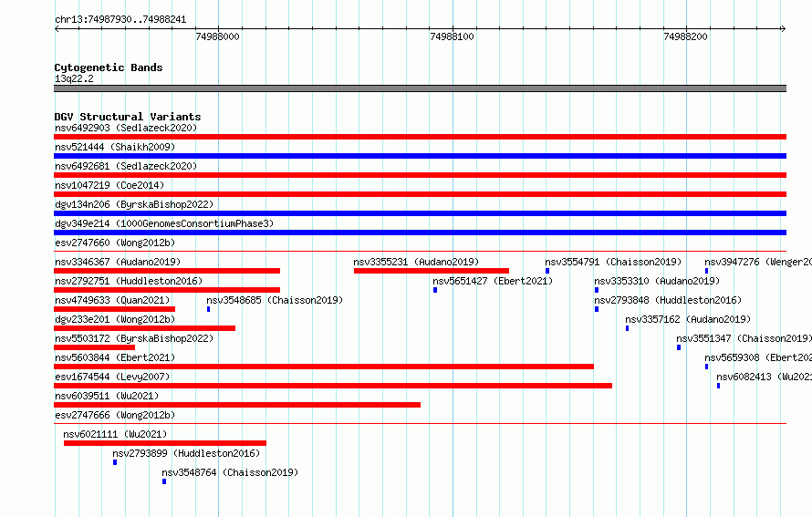Click the blue marker under nsv3947276
Viewport: 812px width, 517px height.
tap(706, 271)
